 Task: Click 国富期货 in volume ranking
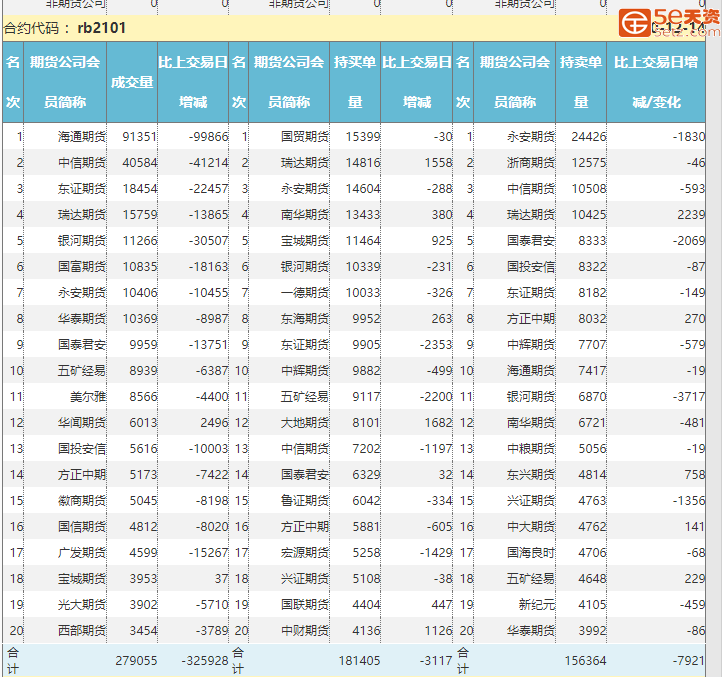point(82,266)
